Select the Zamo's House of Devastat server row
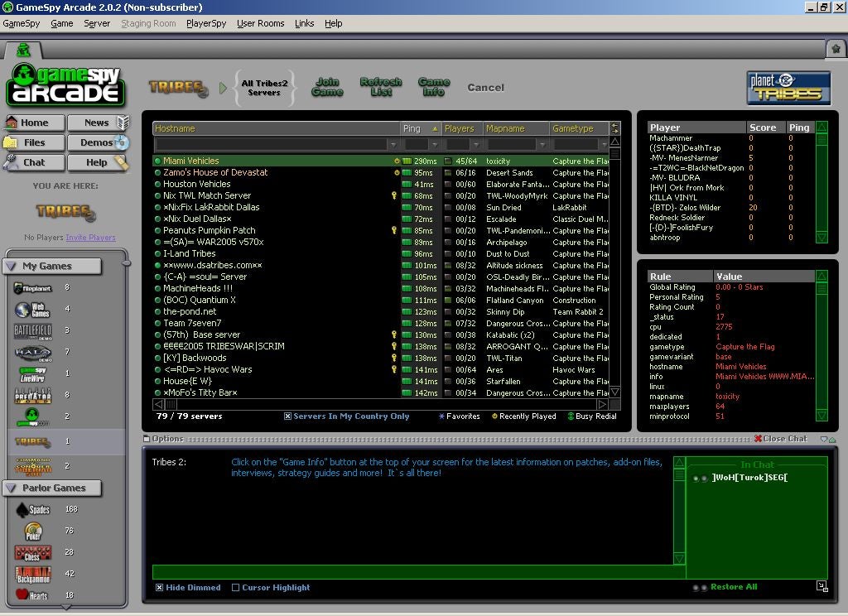The height and width of the screenshot is (616, 848). pos(381,172)
